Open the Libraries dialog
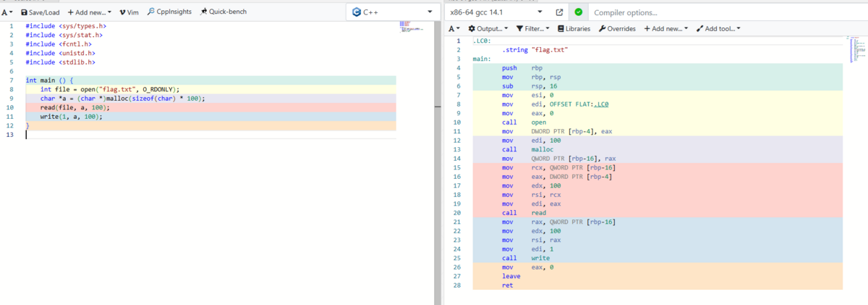 [574, 29]
